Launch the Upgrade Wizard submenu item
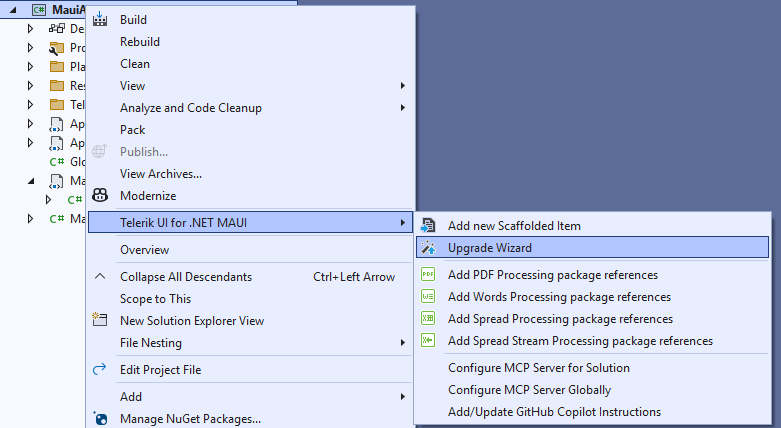This screenshot has width=781, height=428. (592, 247)
